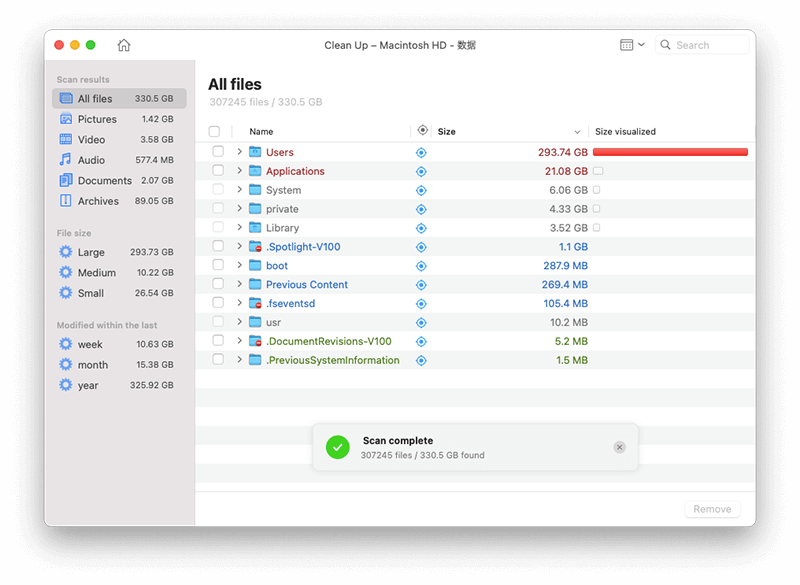Click the target icon in Library row
Image resolution: width=800 pixels, height=585 pixels.
click(x=421, y=228)
